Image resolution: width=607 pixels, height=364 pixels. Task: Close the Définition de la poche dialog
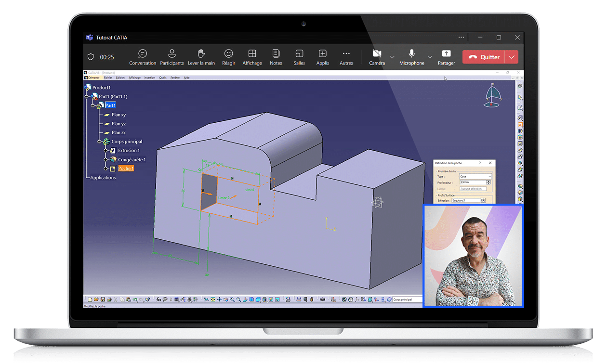pyautogui.click(x=490, y=163)
